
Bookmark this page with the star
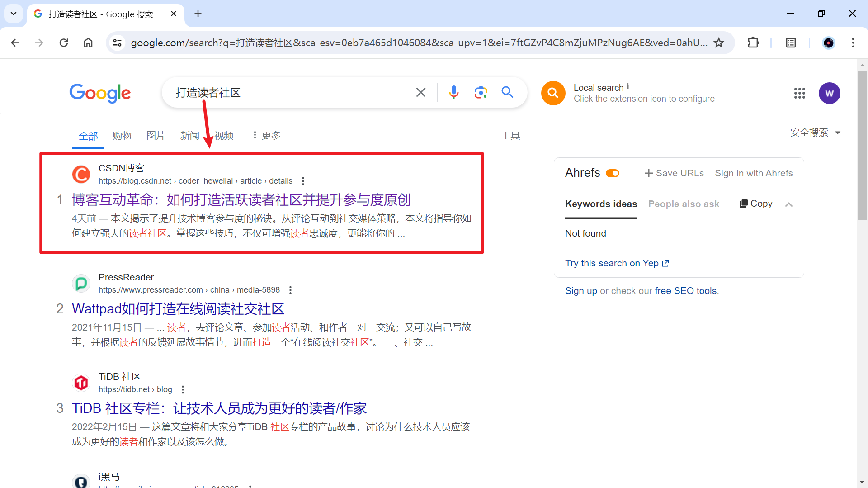[719, 43]
